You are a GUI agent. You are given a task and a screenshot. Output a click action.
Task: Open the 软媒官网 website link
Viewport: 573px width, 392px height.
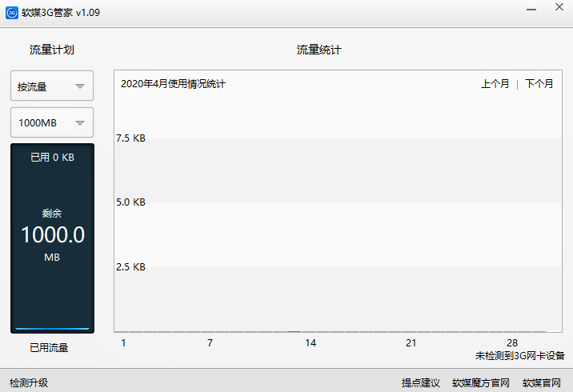[x=542, y=382]
